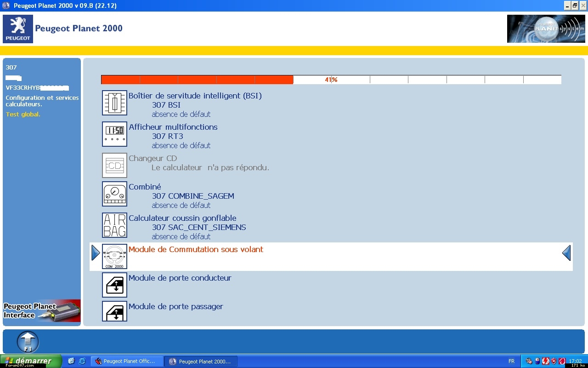
Task: Click the F1 up-arrow back button
Action: click(x=28, y=342)
